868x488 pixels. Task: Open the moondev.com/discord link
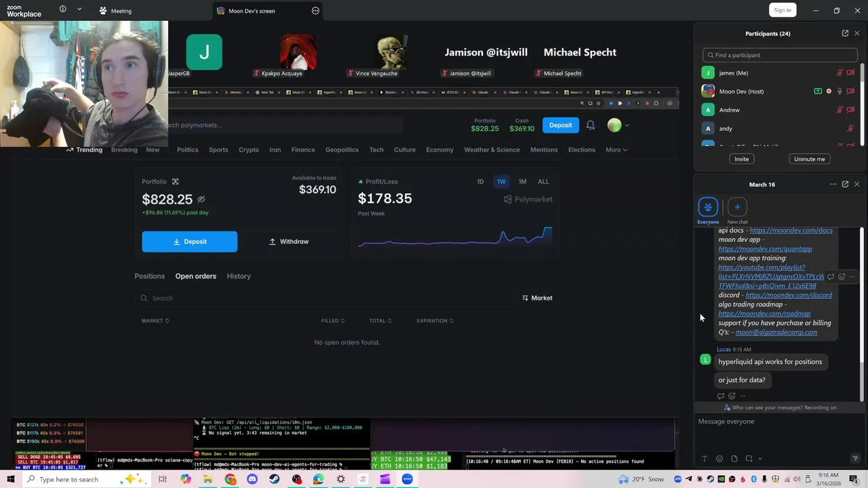tap(789, 296)
